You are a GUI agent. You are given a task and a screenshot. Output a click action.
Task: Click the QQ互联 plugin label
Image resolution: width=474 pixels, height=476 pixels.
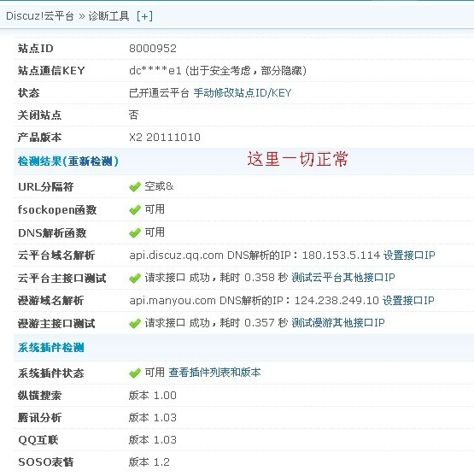[x=38, y=439]
